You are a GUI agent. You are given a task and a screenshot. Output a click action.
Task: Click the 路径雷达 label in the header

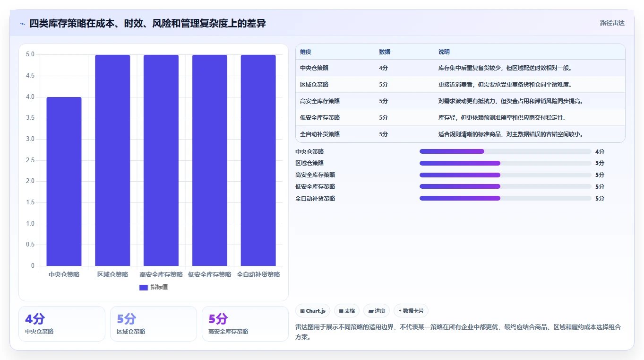(x=612, y=23)
